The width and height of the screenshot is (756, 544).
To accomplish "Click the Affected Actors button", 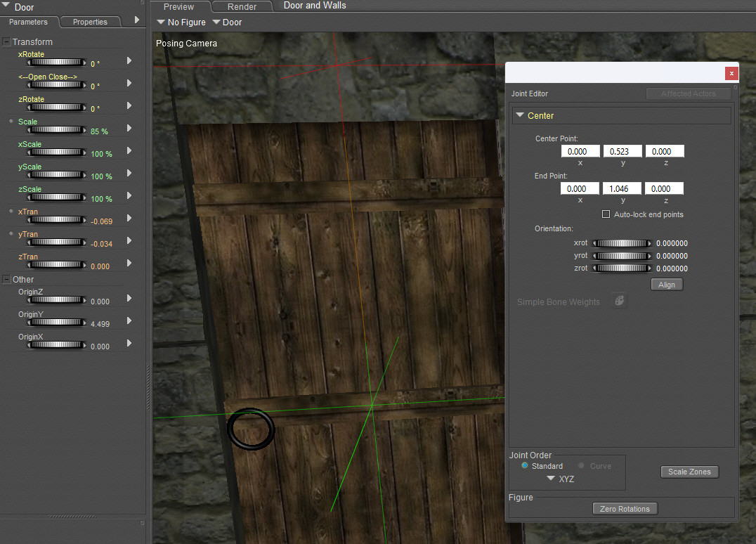I will 689,93.
